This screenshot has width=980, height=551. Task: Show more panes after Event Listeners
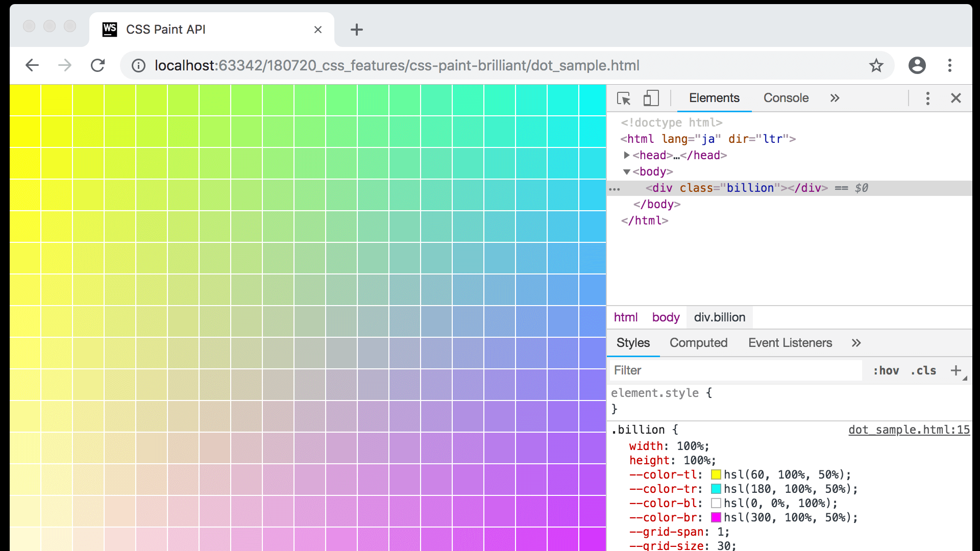tap(856, 343)
